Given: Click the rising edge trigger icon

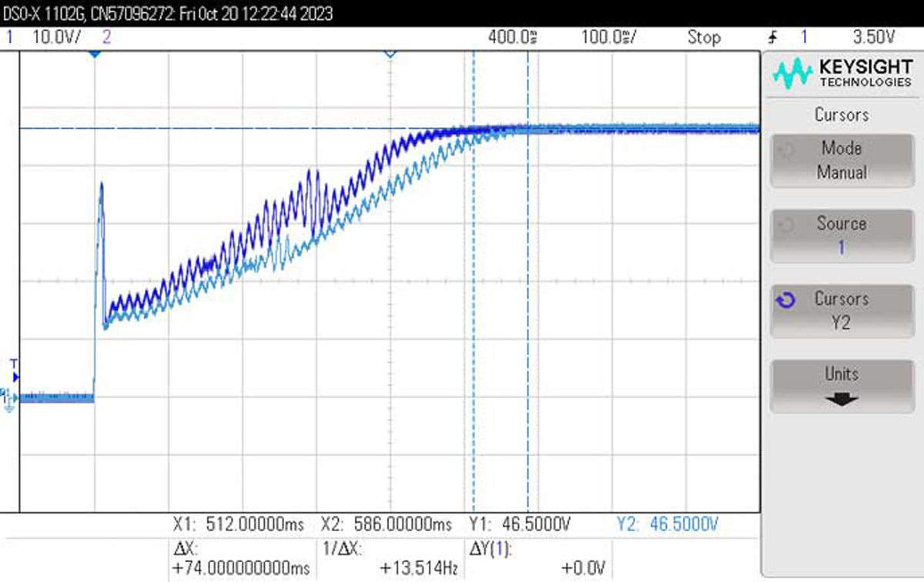Looking at the screenshot, I should [x=772, y=37].
